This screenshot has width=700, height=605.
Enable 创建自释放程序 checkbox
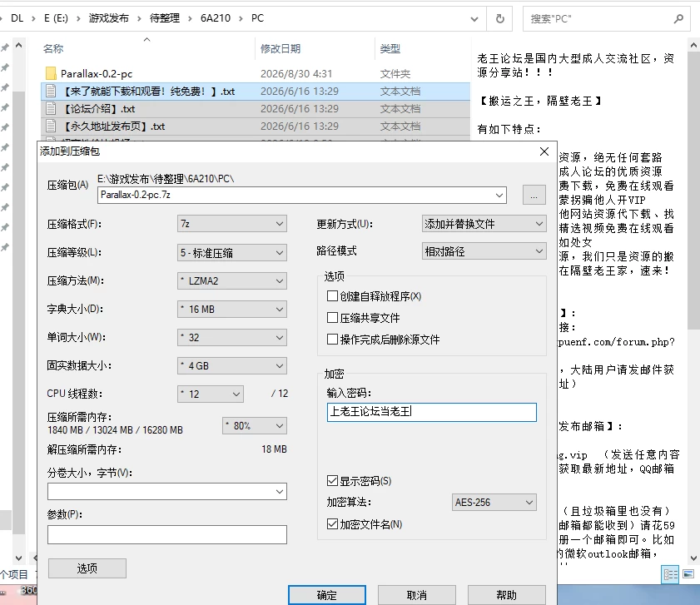point(332,295)
